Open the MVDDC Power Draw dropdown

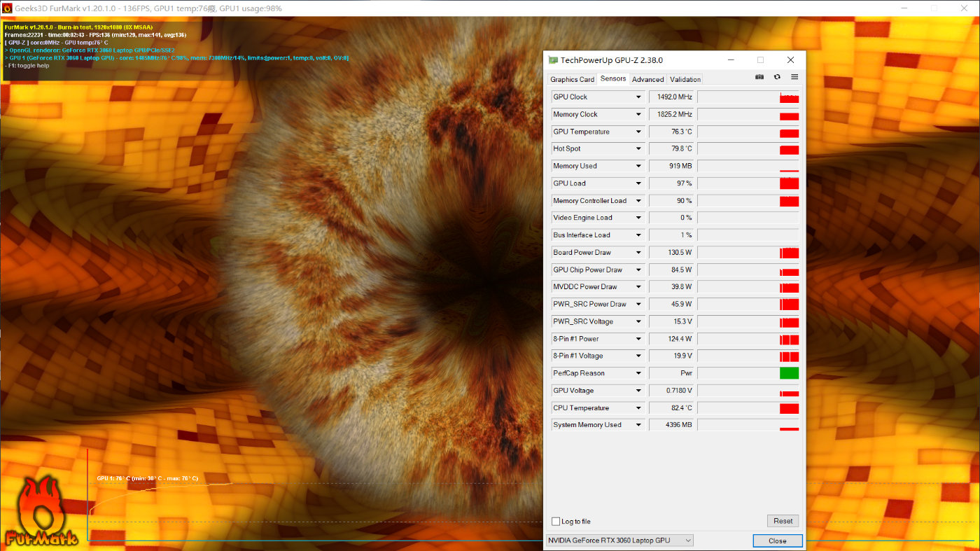point(638,287)
